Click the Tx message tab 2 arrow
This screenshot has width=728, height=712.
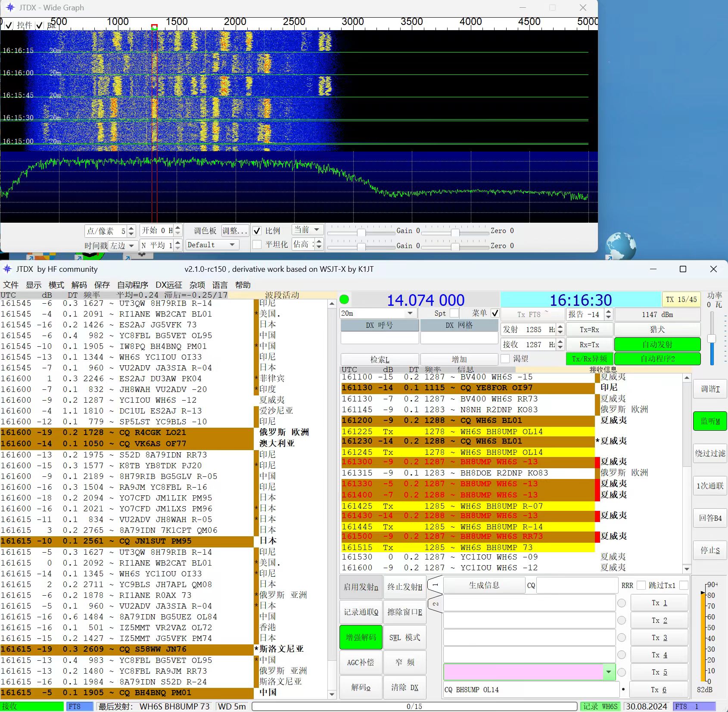435,604
